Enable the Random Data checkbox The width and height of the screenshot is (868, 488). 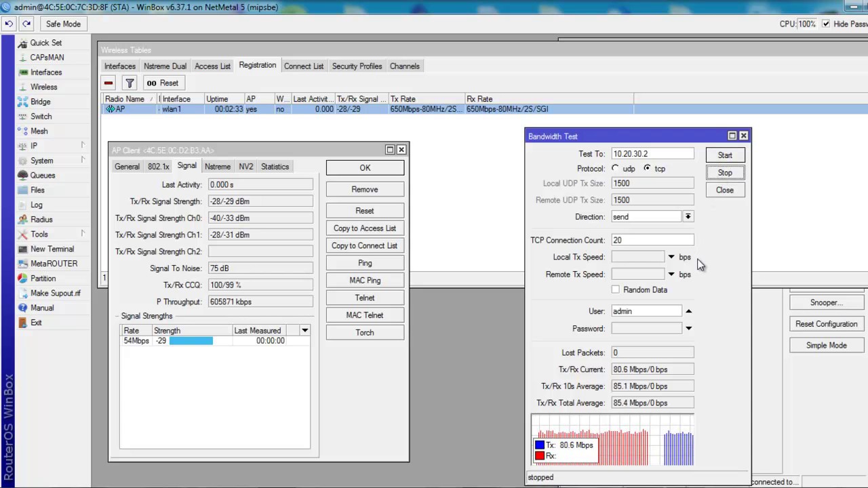(616, 289)
